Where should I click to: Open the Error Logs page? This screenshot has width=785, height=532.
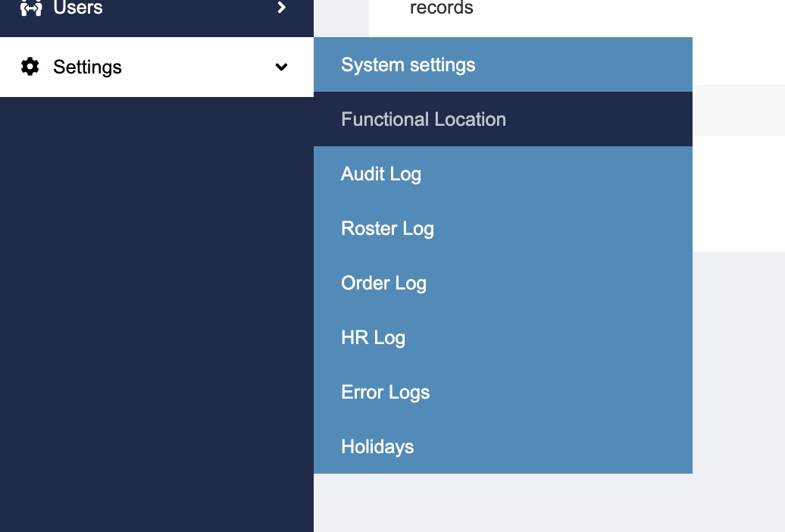coord(385,392)
